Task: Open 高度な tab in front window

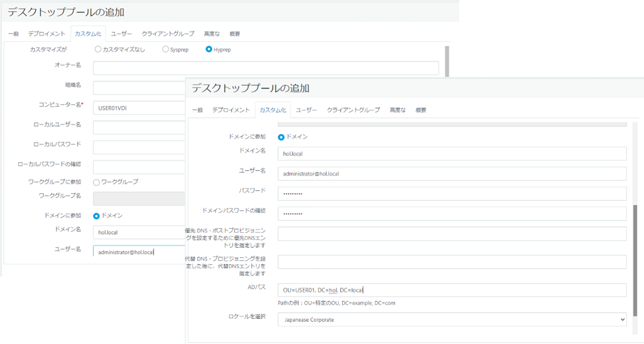Action: (x=398, y=110)
